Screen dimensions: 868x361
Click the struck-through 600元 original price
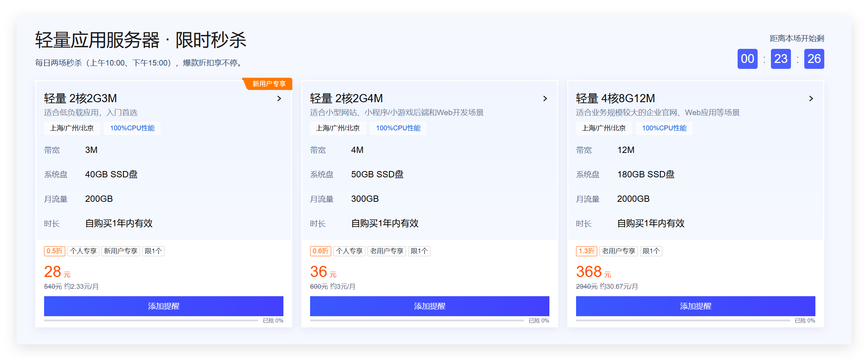(319, 287)
